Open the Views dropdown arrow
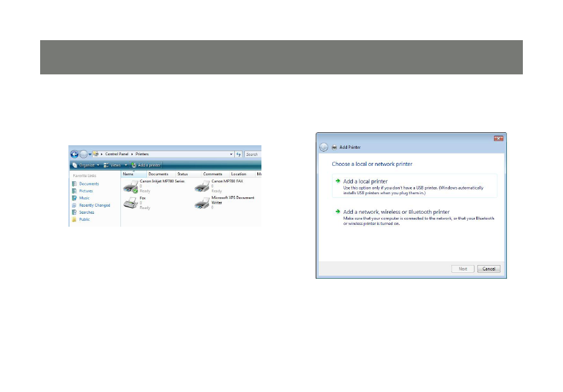The height and width of the screenshot is (392, 563). pos(126,165)
